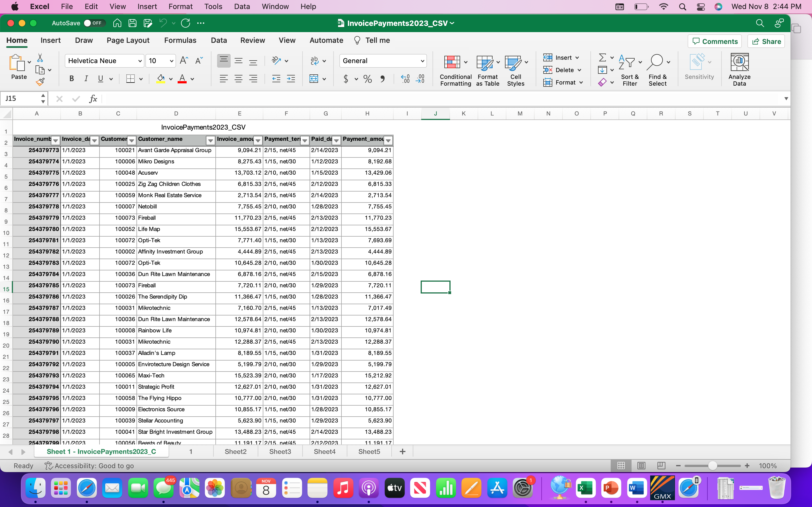Open Sort & Filter options
Screen dimensions: 812x507
click(629, 70)
